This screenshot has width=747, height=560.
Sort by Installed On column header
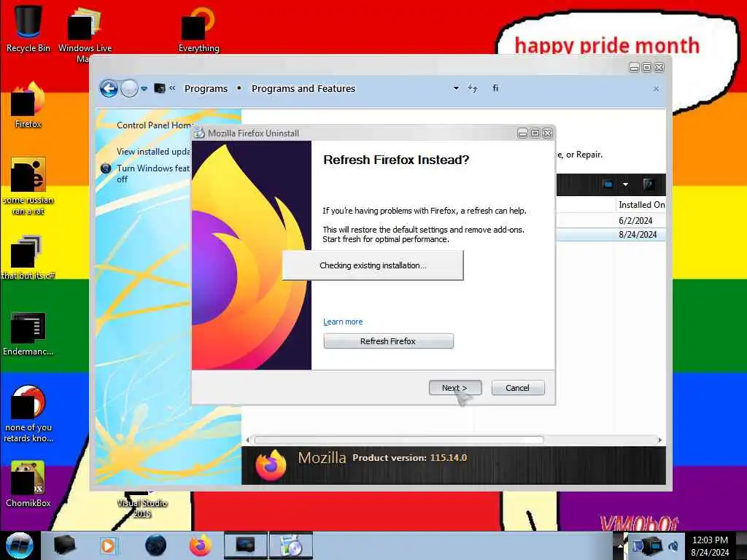point(640,205)
